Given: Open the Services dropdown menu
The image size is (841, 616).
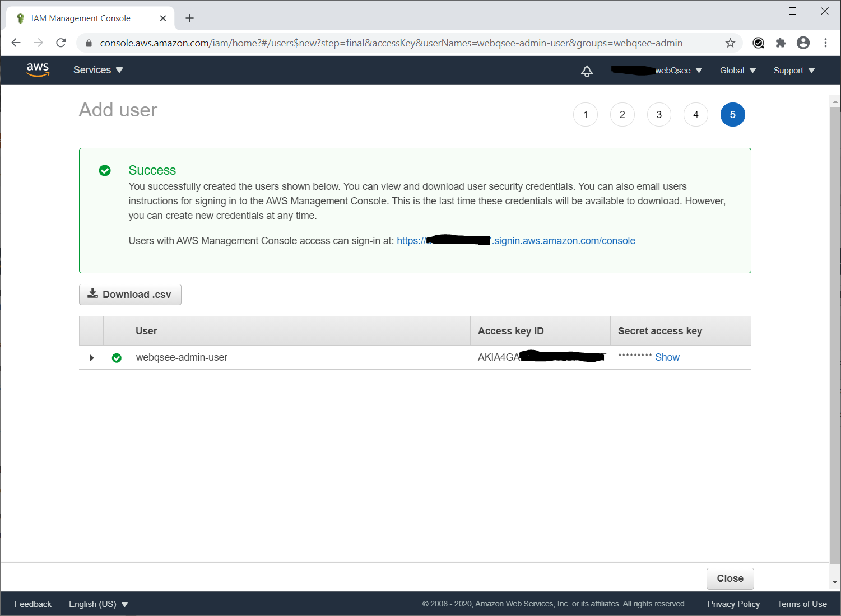Looking at the screenshot, I should [x=98, y=70].
